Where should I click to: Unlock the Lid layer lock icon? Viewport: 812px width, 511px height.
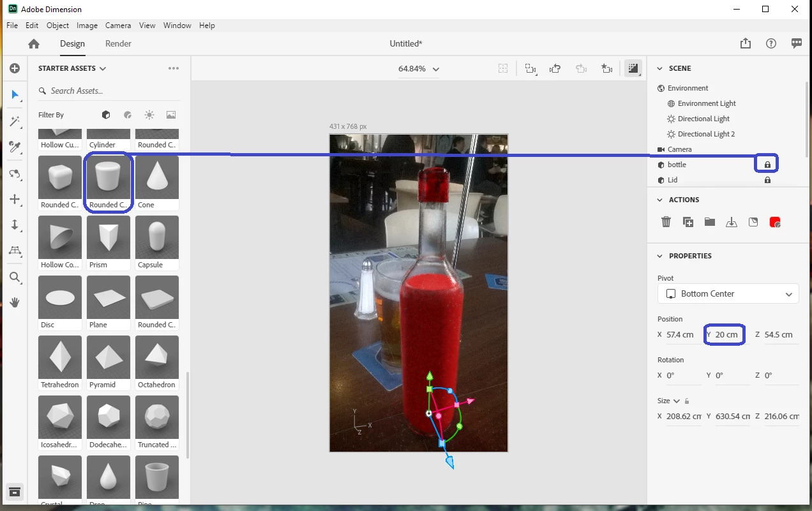coord(767,180)
